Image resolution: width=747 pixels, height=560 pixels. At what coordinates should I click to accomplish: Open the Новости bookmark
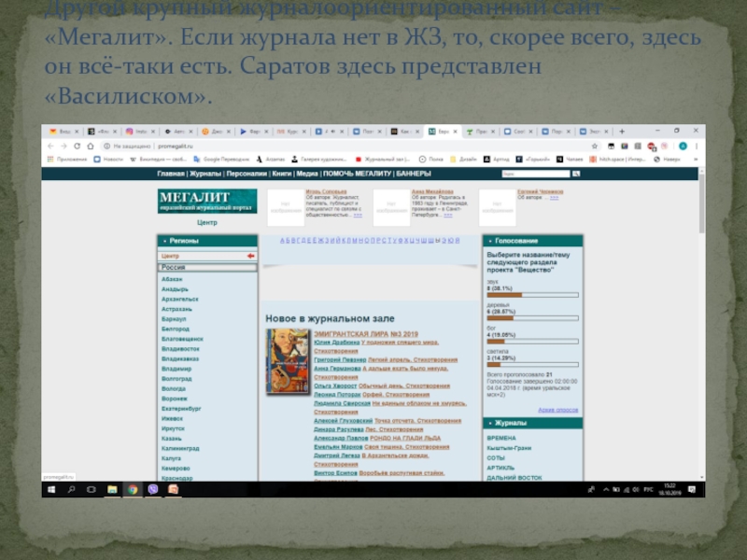[x=108, y=160]
